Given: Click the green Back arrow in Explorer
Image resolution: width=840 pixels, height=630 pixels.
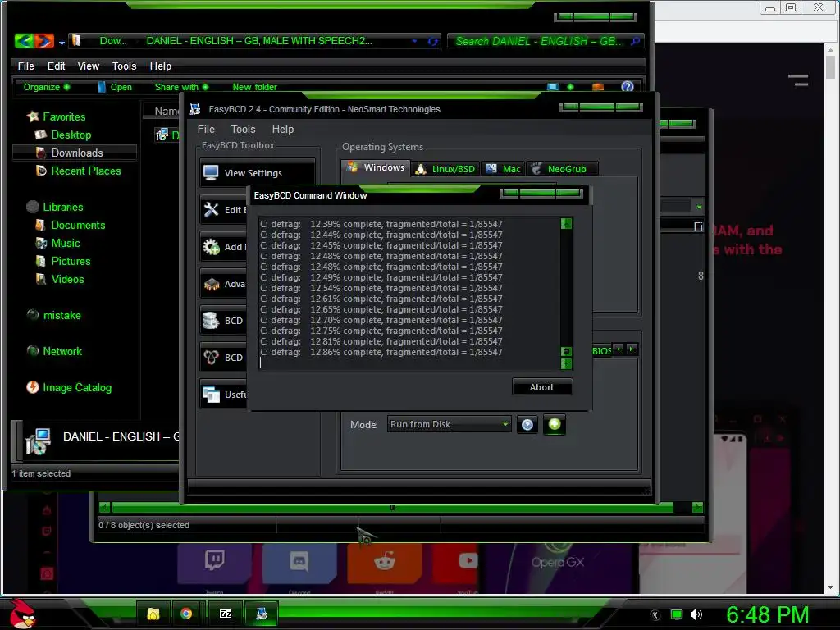Looking at the screenshot, I should 24,41.
